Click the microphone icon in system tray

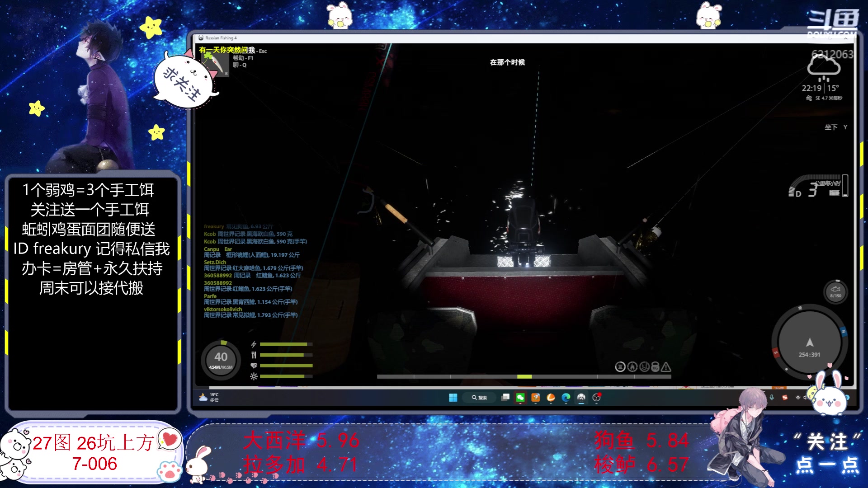(772, 398)
